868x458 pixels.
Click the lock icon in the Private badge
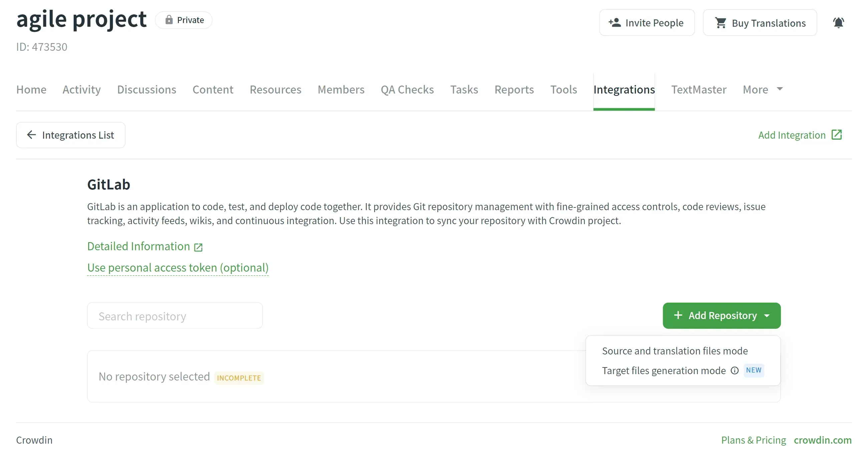170,20
